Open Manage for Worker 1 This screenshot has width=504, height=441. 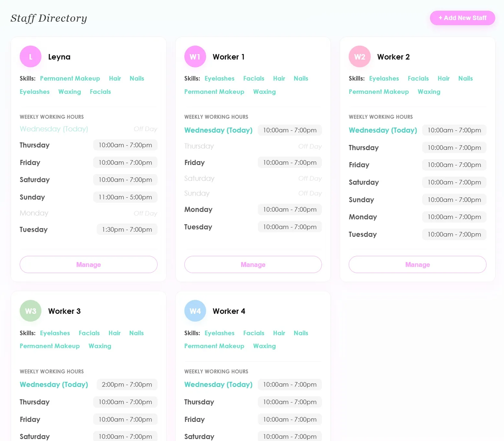[253, 265]
